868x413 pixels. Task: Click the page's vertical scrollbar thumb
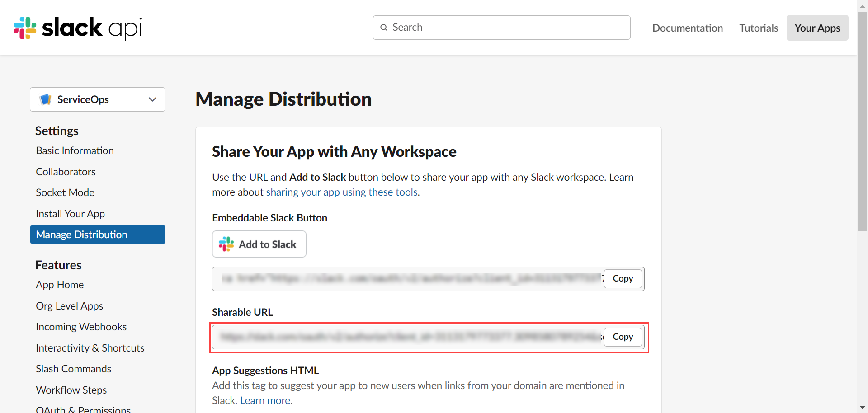tap(862, 122)
